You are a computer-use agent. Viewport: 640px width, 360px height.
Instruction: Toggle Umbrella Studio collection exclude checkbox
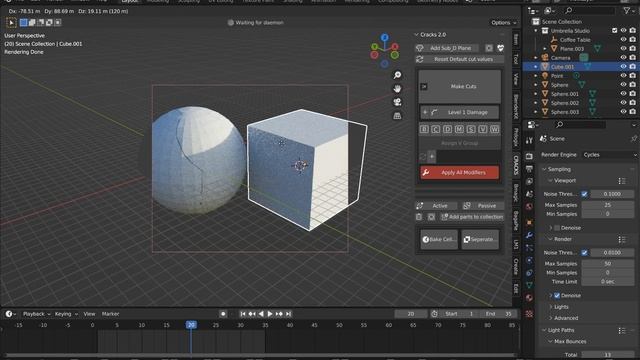pyautogui.click(x=615, y=31)
